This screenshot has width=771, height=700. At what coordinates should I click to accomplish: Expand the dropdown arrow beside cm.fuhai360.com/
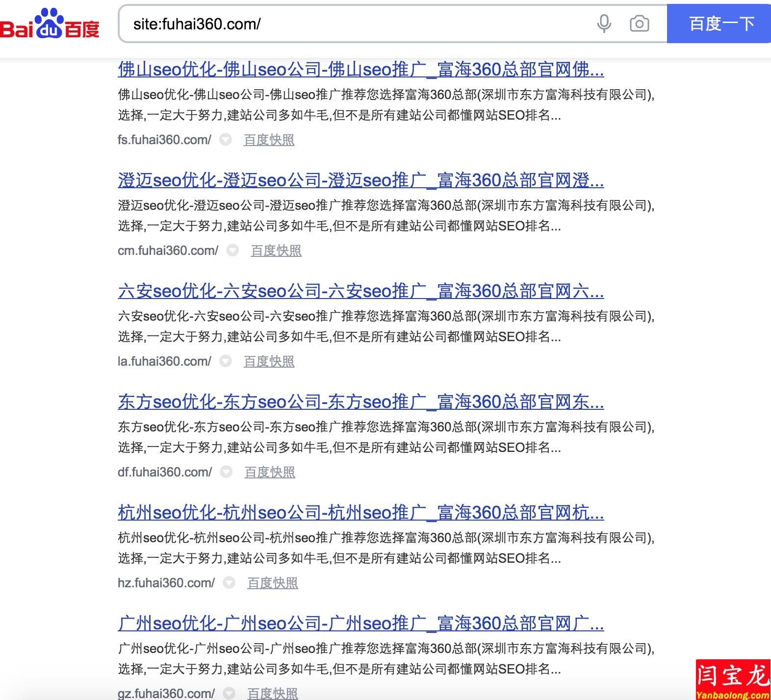pos(232,250)
